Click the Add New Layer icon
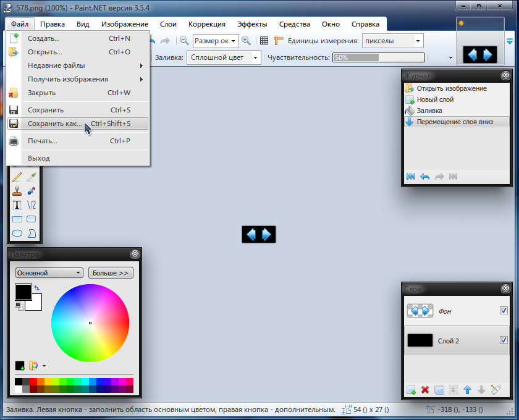 click(x=411, y=390)
